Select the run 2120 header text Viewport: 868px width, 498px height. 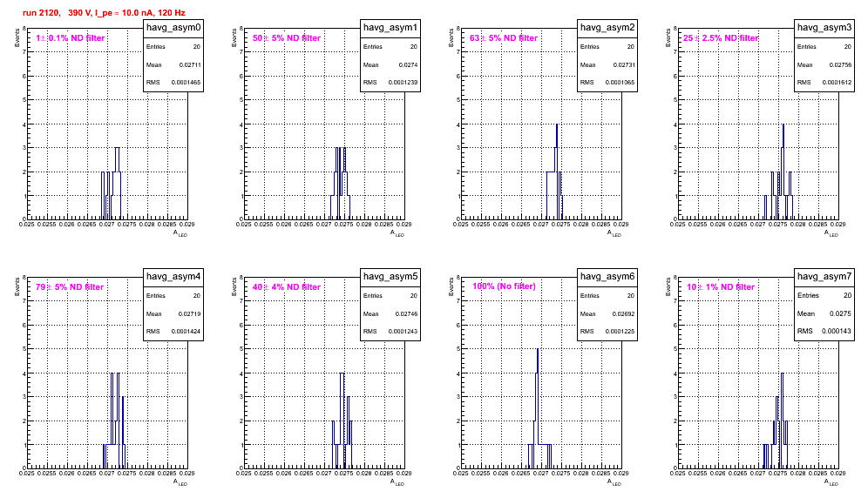105,12
